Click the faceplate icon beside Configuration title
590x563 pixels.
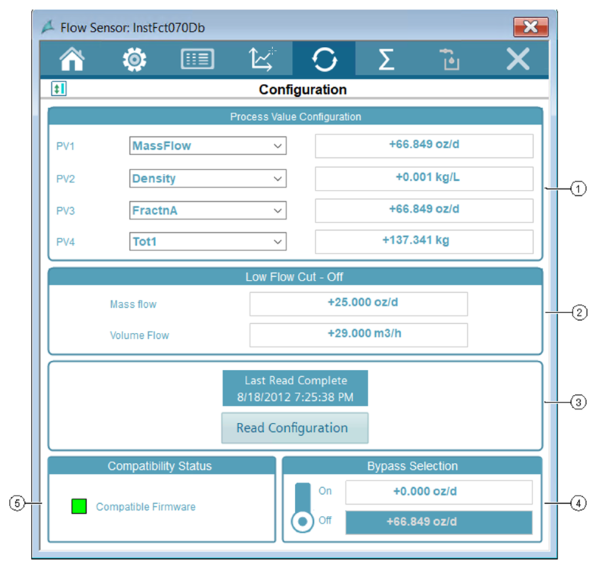click(x=59, y=89)
